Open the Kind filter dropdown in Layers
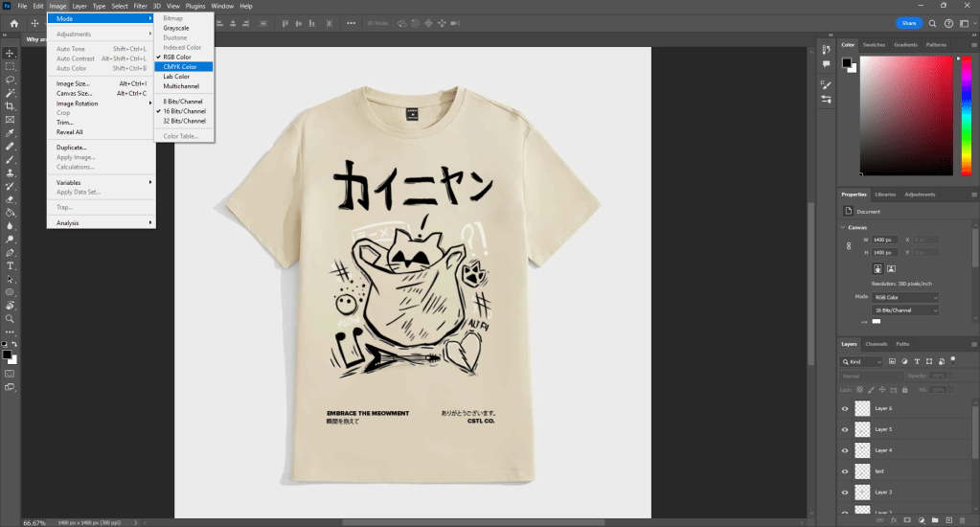 pos(862,361)
